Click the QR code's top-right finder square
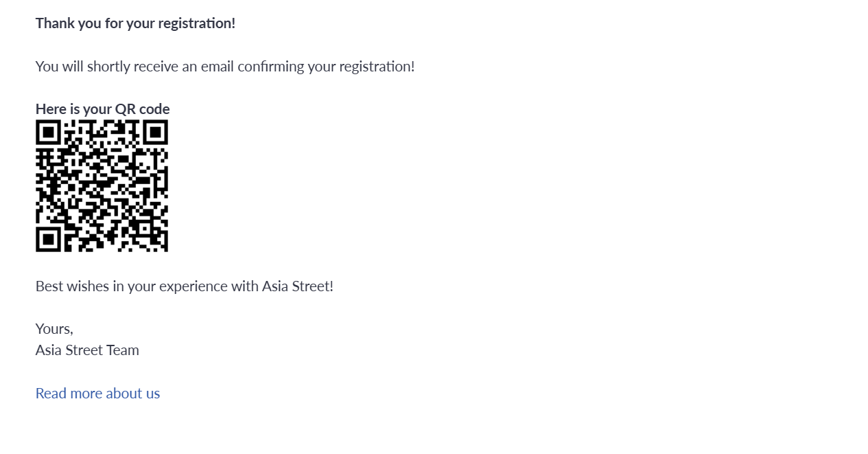Viewport: 868px width, 454px height. click(x=155, y=132)
